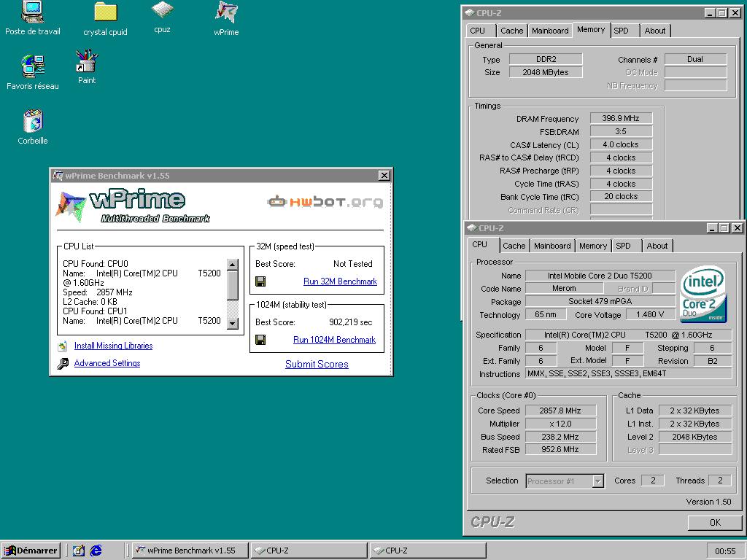Image resolution: width=747 pixels, height=560 pixels.
Task: Click CPU List scrollbar down arrow
Action: tap(233, 323)
